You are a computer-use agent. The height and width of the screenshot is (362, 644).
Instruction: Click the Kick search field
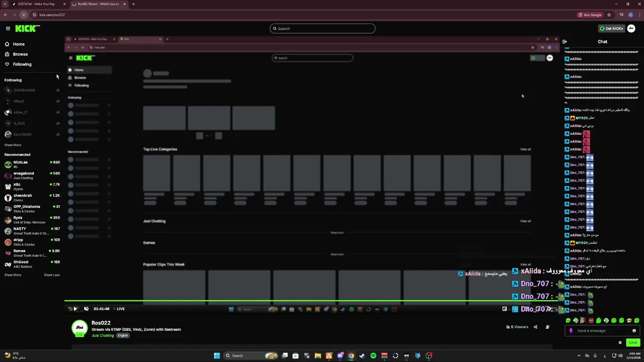(x=323, y=29)
